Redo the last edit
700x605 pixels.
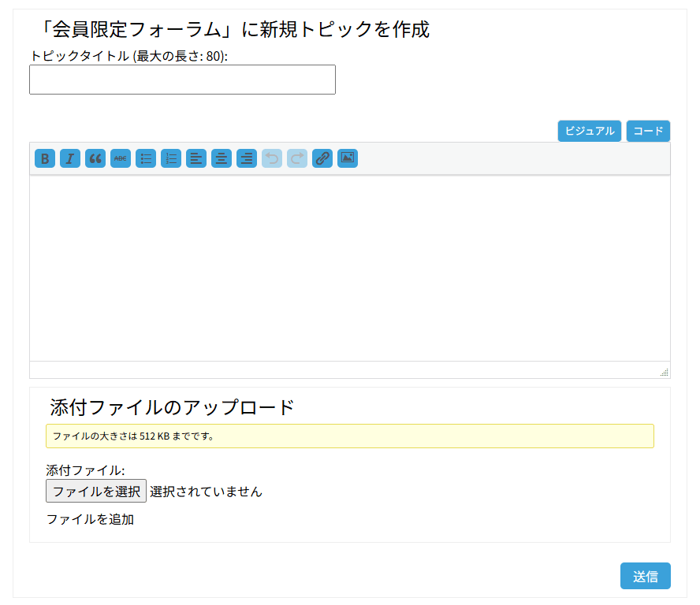297,158
